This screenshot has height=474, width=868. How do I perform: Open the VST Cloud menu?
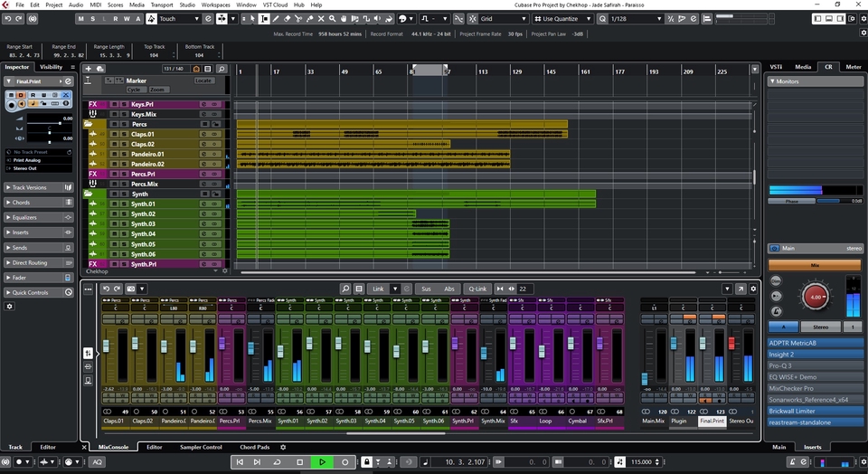(275, 5)
